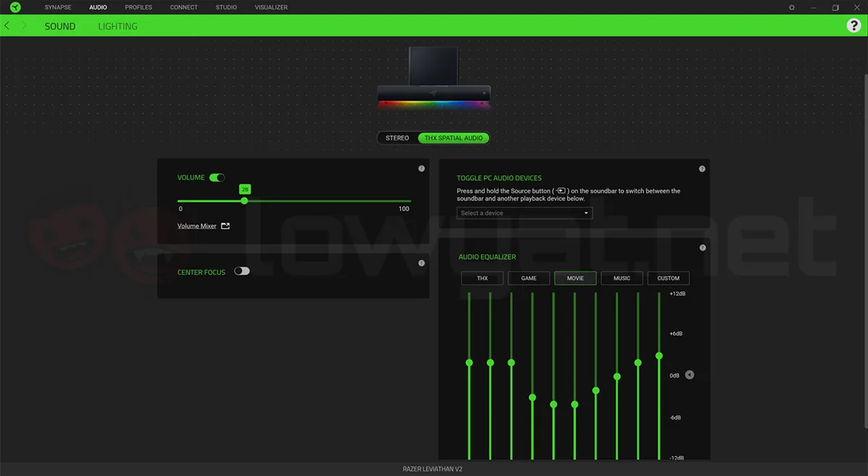
Task: Select THX Spatial Audio mode
Action: point(454,137)
